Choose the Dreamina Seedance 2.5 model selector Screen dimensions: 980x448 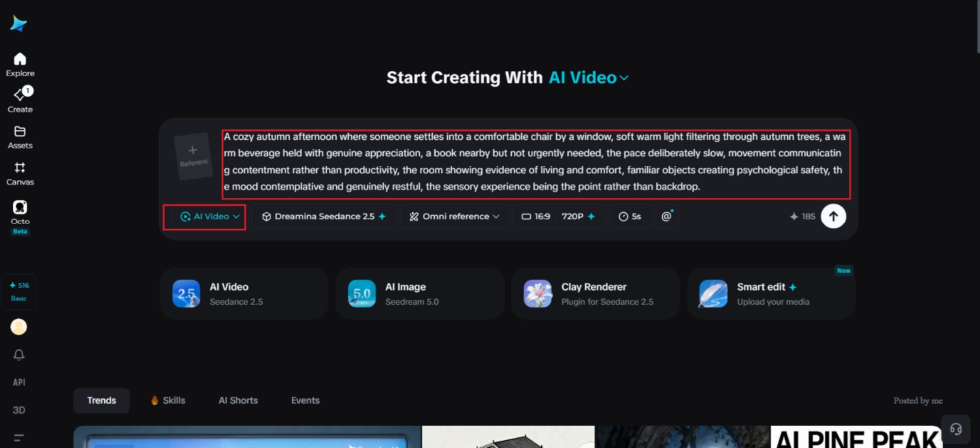324,216
